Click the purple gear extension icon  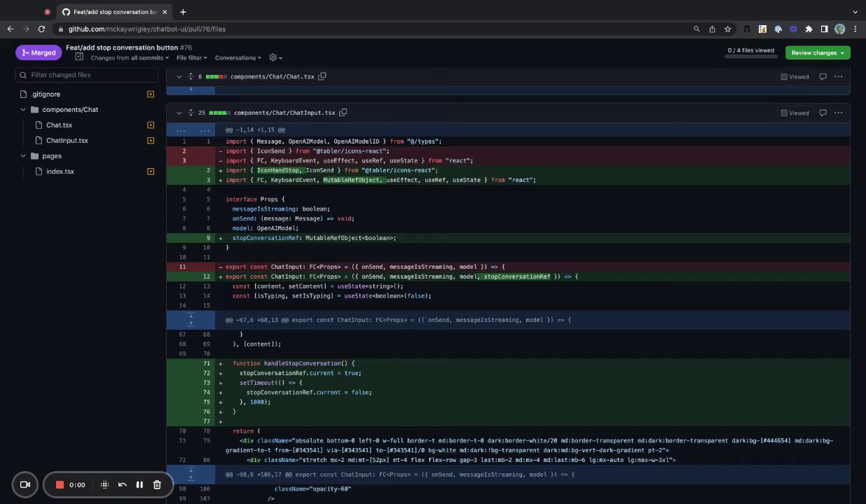(x=793, y=29)
